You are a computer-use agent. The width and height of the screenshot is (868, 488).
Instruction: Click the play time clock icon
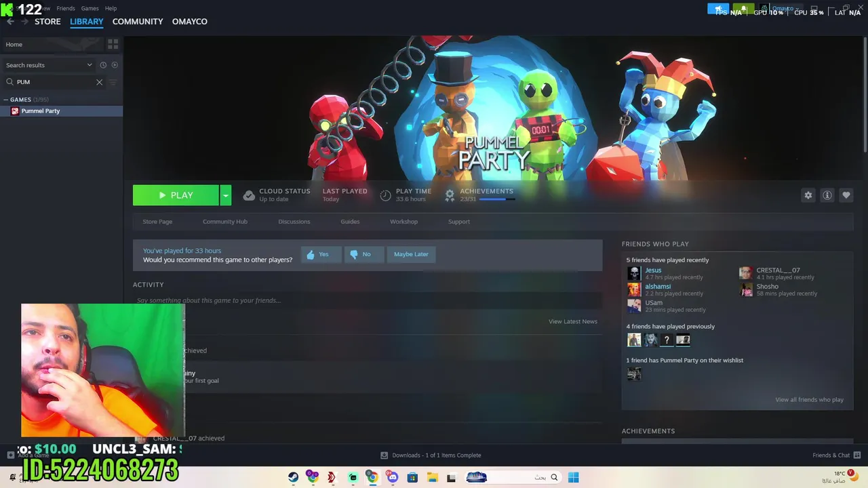[385, 195]
